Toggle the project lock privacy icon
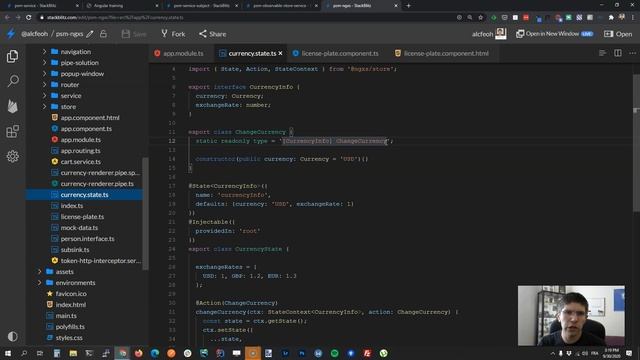Screen dimensions: 640x360 tap(103, 34)
